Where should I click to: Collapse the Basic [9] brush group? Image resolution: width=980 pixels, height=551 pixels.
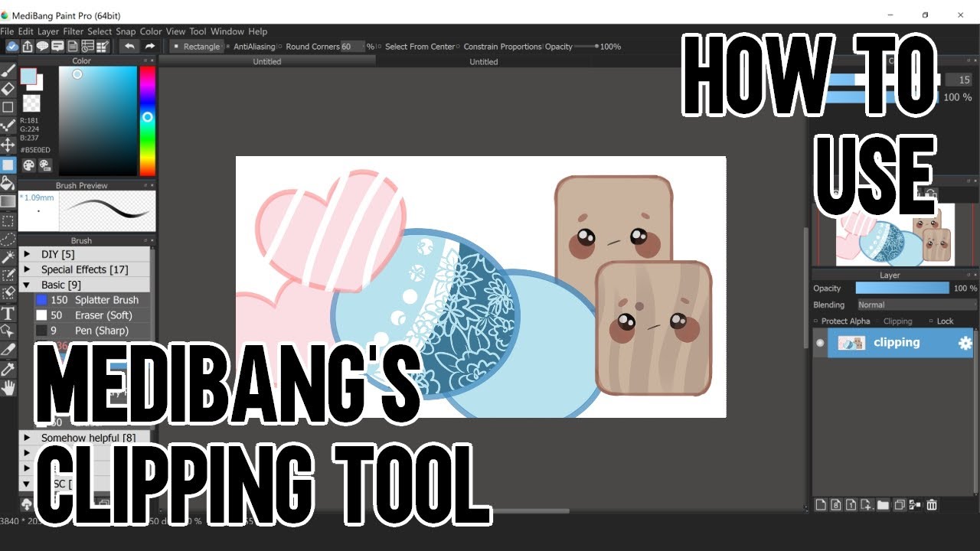point(27,285)
